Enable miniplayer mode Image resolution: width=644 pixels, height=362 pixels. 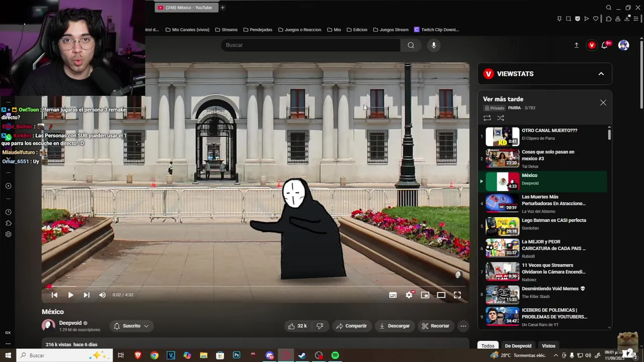click(x=425, y=295)
